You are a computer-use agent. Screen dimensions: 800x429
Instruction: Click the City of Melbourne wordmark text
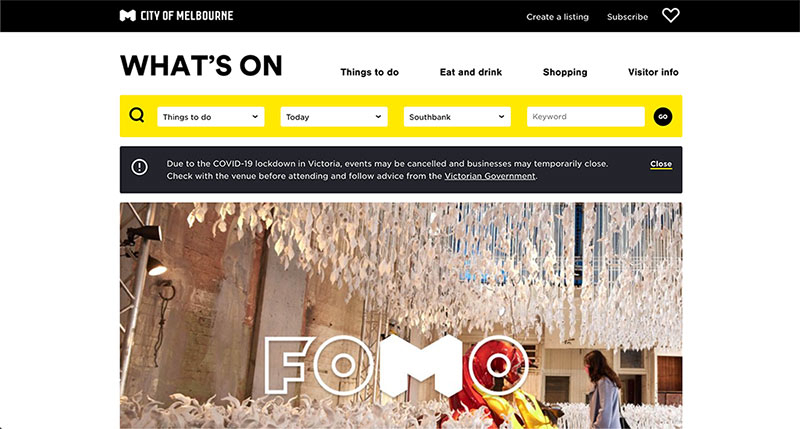click(187, 16)
